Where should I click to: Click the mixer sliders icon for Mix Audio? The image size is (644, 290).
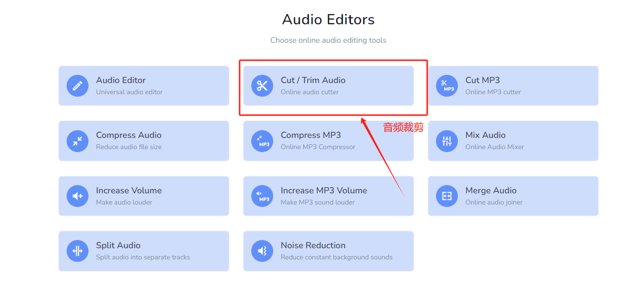tap(447, 141)
